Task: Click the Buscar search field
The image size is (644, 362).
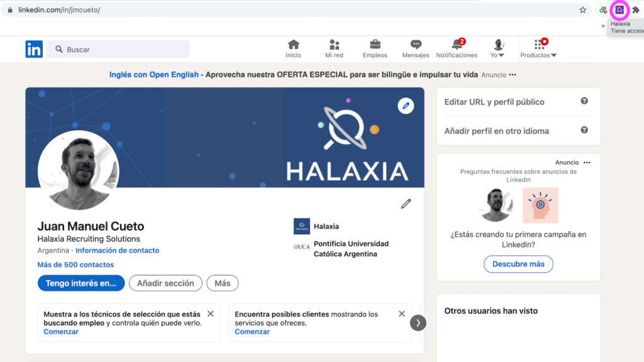Action: [118, 49]
